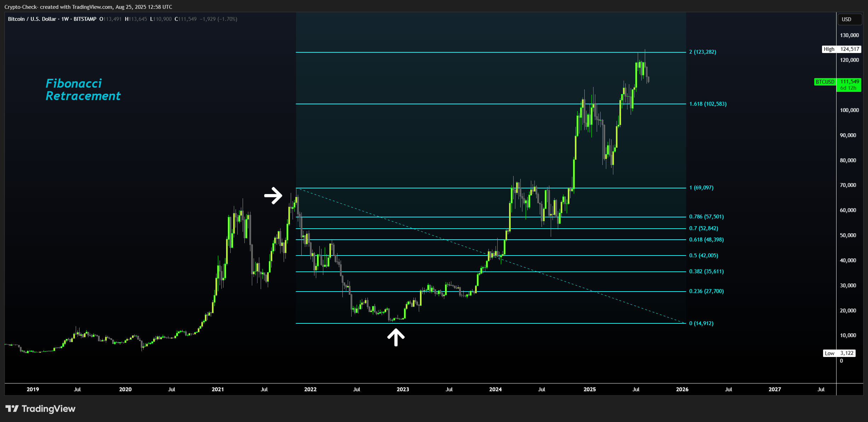
Task: Click the 100,000 price axis label
Action: click(x=850, y=110)
